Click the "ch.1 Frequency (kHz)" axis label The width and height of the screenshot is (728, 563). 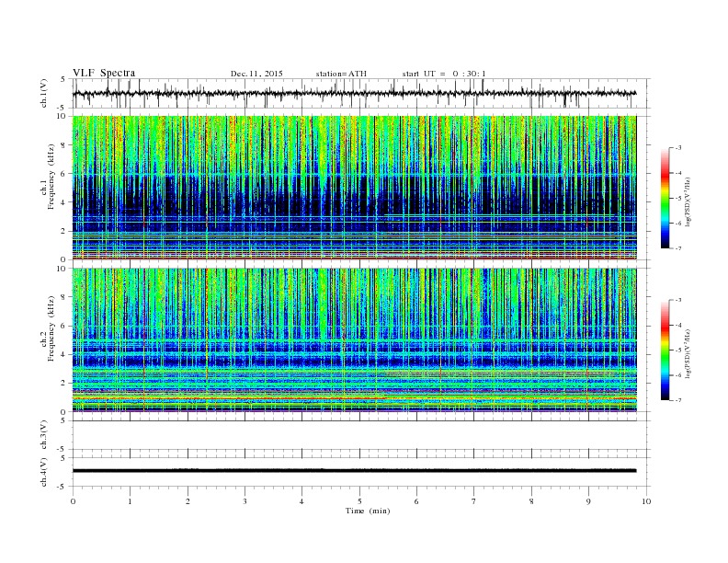tap(48, 177)
